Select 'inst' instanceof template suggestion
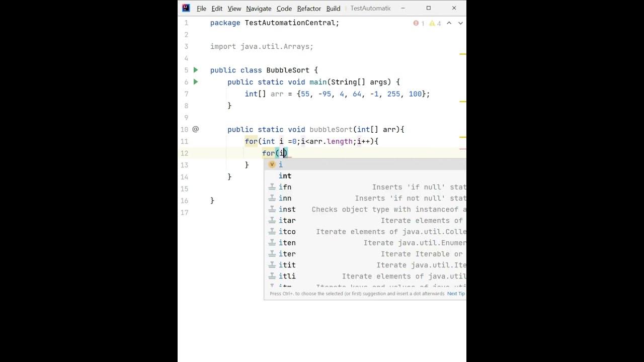644x362 pixels. tap(365, 209)
